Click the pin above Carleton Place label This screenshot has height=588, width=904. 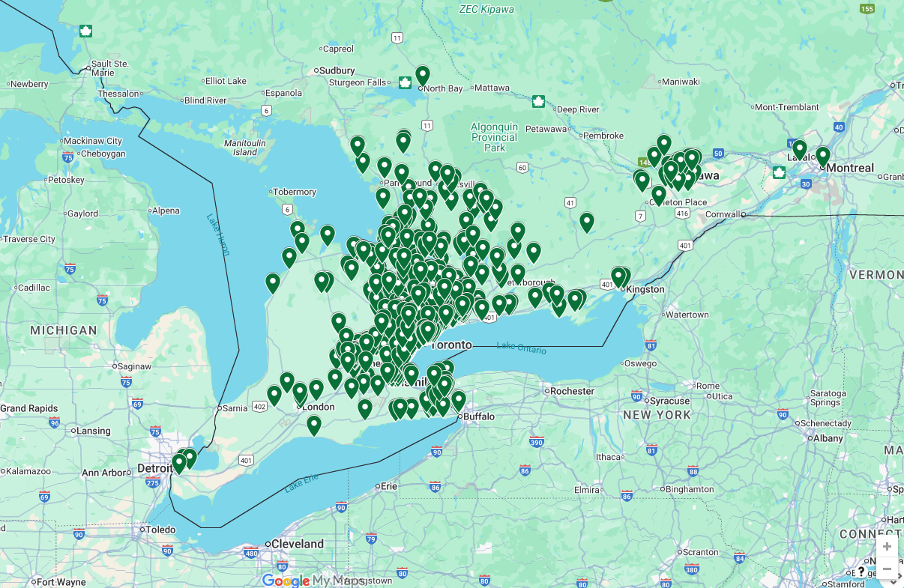[x=659, y=195]
